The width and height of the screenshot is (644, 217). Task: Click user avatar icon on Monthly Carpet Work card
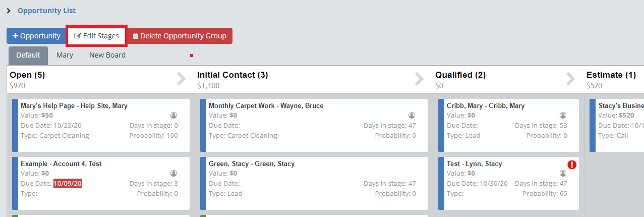coord(412,115)
